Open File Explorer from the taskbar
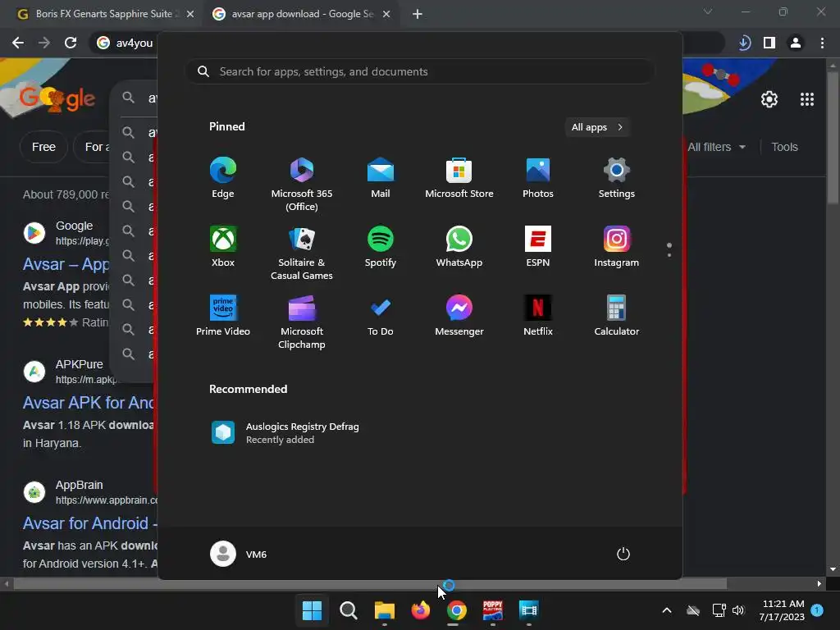Screen dimensions: 840x630 click(x=384, y=610)
